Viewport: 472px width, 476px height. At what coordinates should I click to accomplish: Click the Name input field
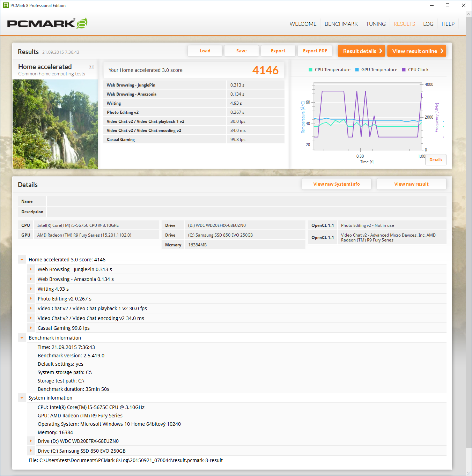(x=246, y=201)
